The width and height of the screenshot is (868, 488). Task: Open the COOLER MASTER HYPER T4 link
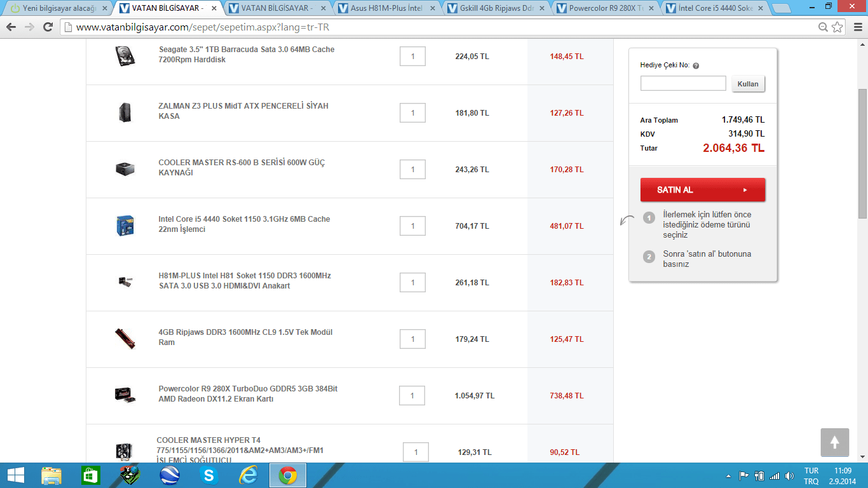pyautogui.click(x=240, y=450)
